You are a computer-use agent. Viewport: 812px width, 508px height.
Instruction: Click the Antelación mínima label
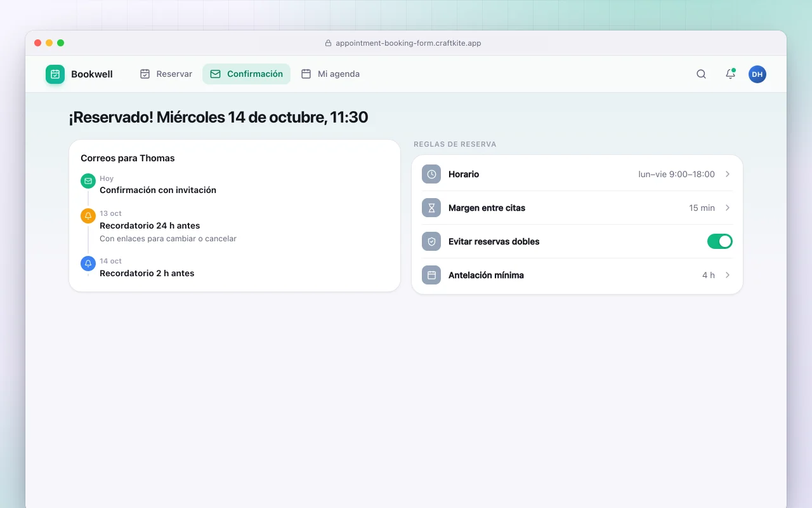click(486, 275)
